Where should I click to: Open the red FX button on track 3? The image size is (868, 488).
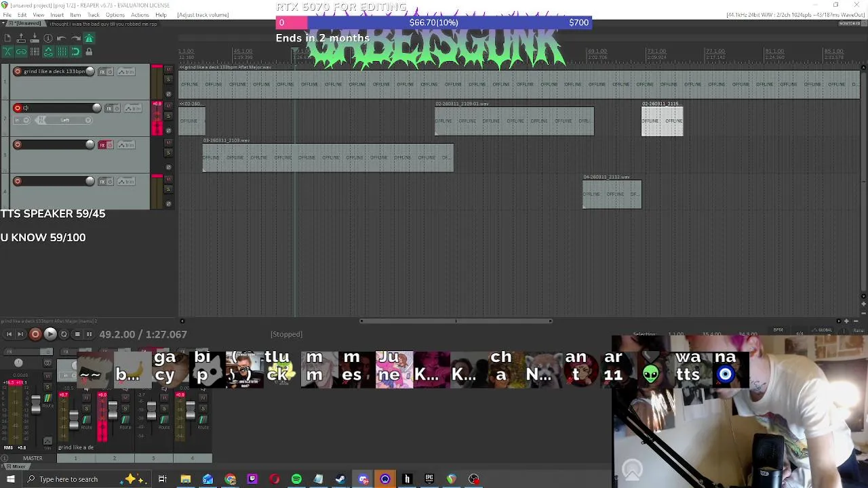tap(103, 145)
